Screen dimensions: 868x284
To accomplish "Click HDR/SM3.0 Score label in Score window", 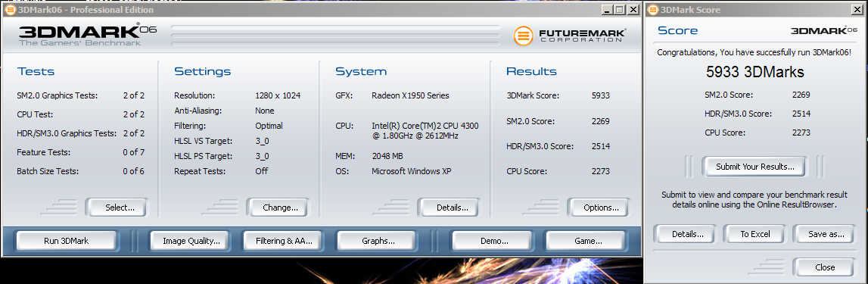I will tap(738, 114).
